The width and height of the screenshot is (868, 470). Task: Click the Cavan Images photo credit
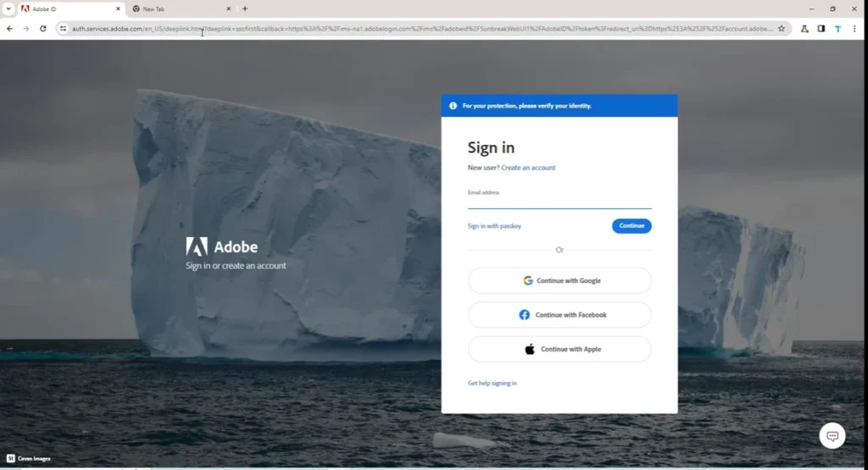click(29, 458)
